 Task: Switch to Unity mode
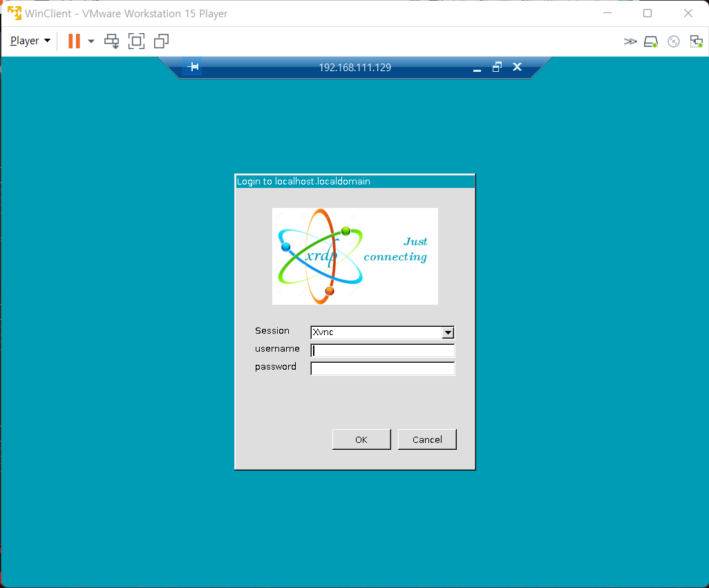(x=162, y=41)
